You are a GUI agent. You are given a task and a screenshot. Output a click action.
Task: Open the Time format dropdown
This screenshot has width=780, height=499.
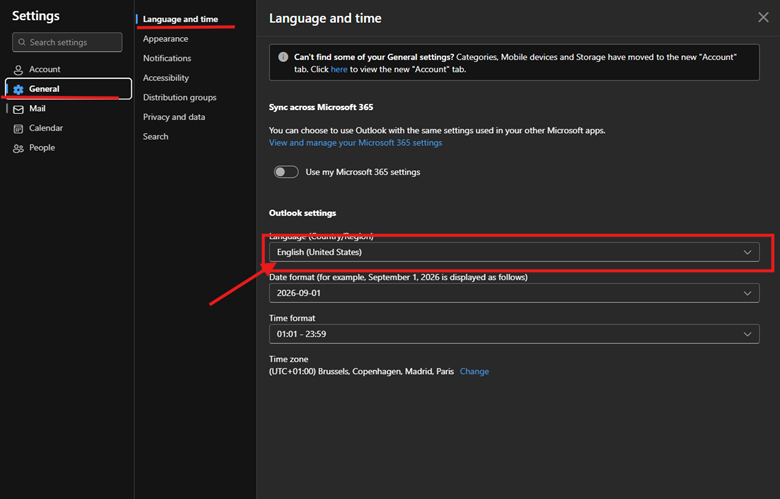click(x=513, y=334)
